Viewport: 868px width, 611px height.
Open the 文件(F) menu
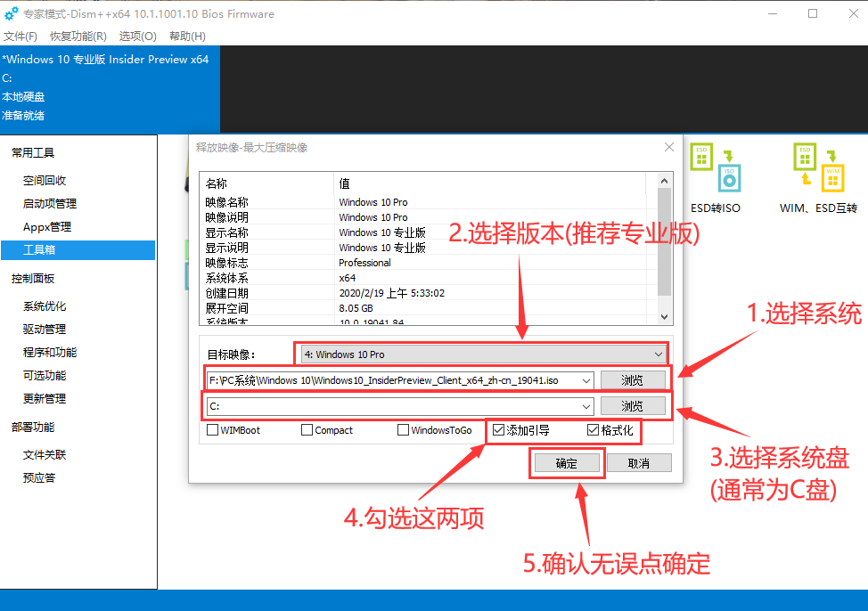point(20,37)
